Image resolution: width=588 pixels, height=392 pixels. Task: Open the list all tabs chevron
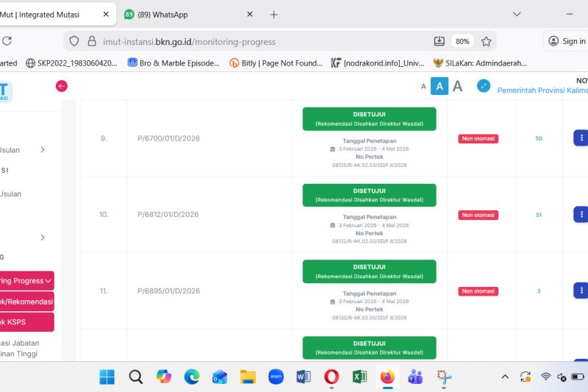tap(517, 14)
